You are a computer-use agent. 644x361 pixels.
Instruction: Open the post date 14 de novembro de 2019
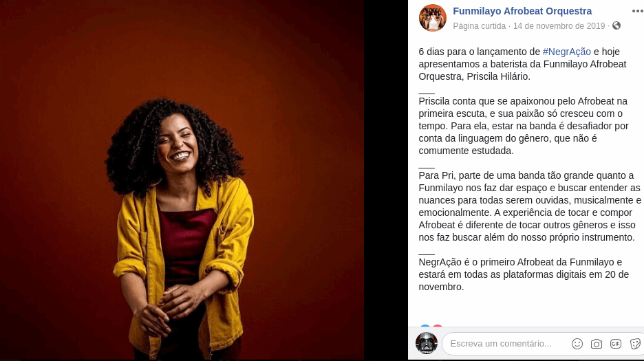[559, 26]
